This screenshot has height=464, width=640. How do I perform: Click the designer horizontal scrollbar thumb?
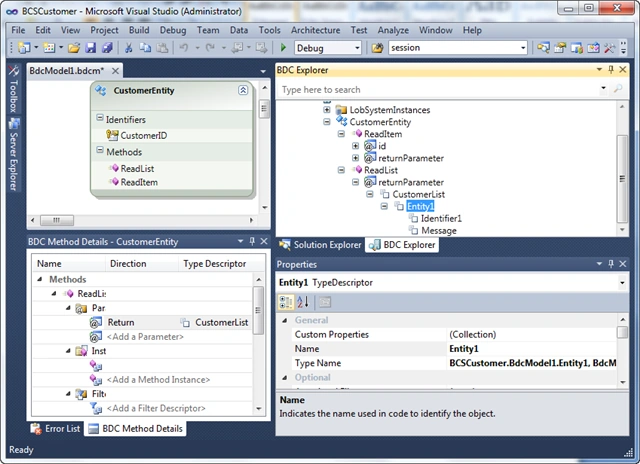coord(57,220)
